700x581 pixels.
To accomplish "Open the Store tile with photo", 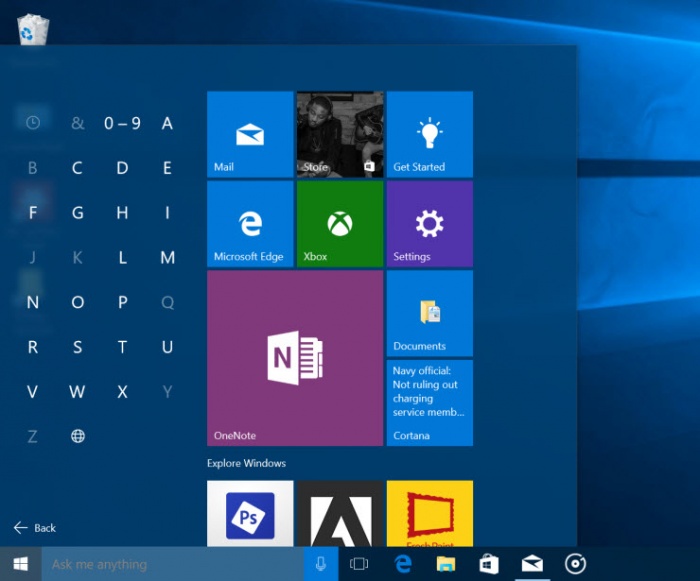I will [x=340, y=134].
